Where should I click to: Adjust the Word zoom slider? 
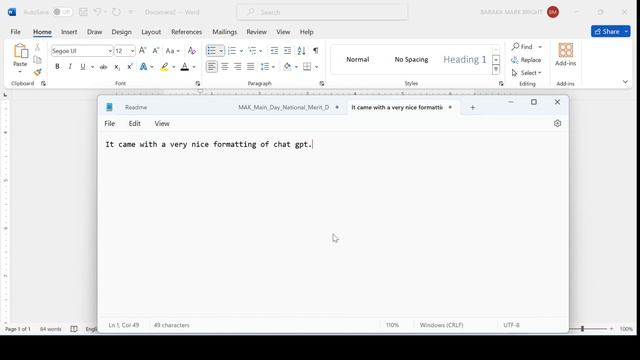point(582,329)
